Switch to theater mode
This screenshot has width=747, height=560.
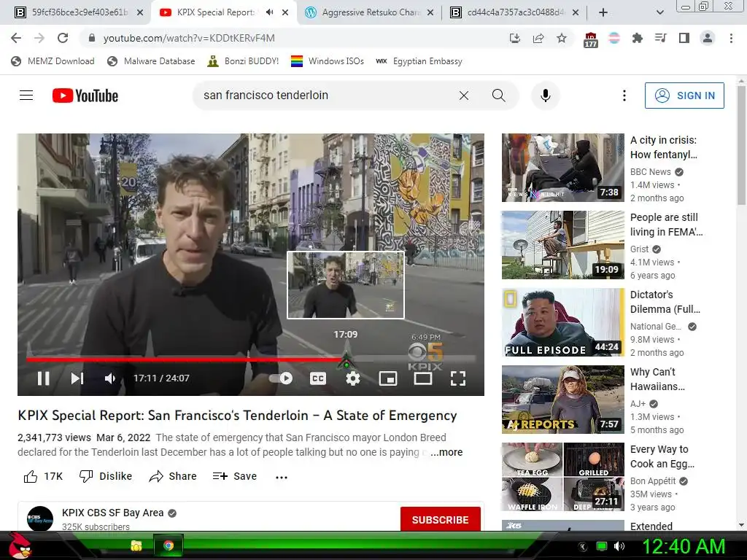click(423, 378)
